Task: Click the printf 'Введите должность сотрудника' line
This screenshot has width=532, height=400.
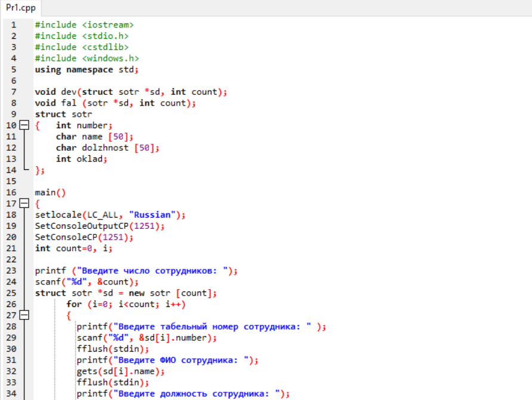Action: coord(183,394)
